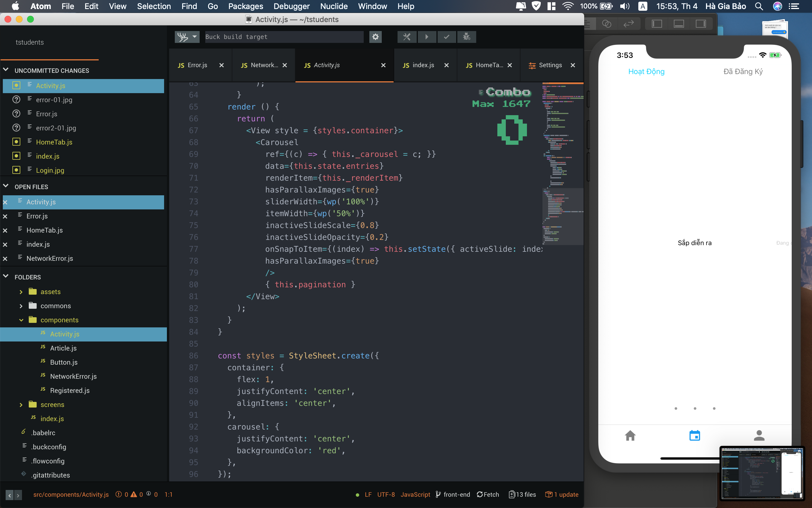Click the navigate forward arrow in status bar
The height and width of the screenshot is (508, 812).
click(x=18, y=495)
